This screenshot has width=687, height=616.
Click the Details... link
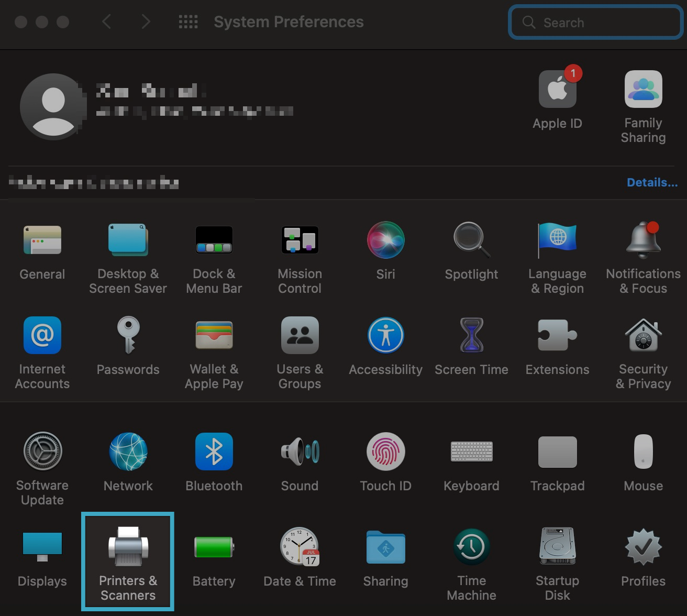click(652, 182)
